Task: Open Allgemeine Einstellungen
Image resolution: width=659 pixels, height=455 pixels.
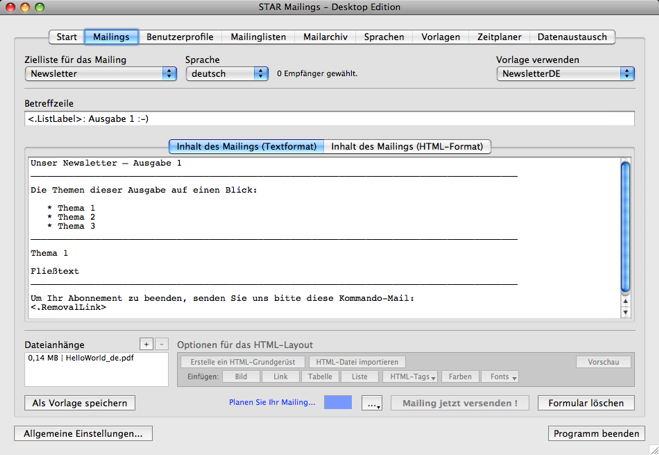Action: [83, 433]
